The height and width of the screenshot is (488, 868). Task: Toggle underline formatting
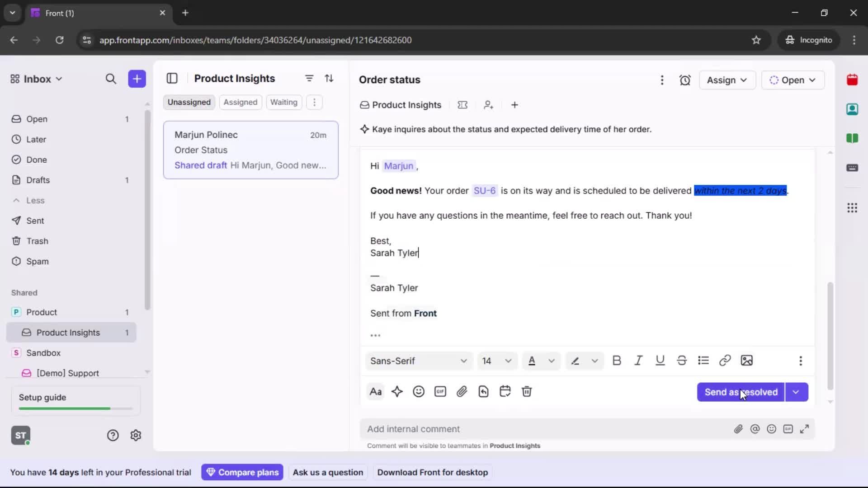660,361
